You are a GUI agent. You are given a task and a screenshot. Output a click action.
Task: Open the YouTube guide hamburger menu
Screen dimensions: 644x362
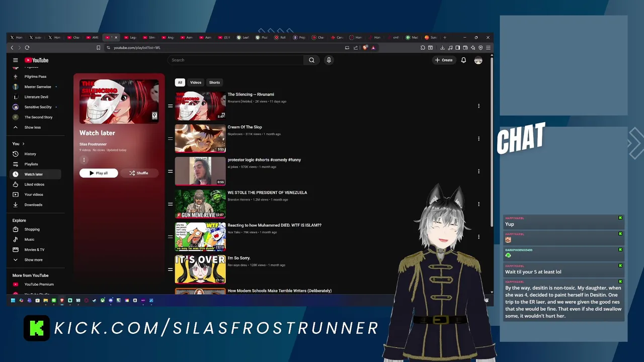click(16, 60)
